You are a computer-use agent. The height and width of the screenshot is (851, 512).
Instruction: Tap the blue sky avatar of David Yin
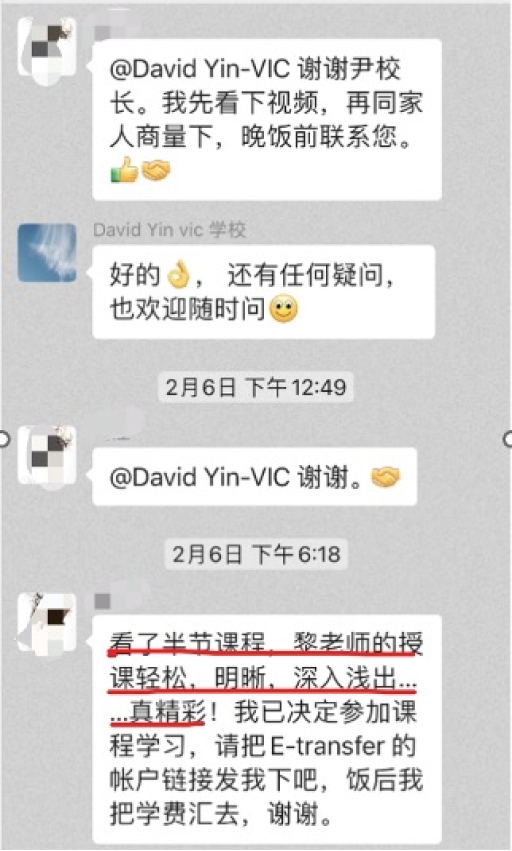(x=47, y=253)
